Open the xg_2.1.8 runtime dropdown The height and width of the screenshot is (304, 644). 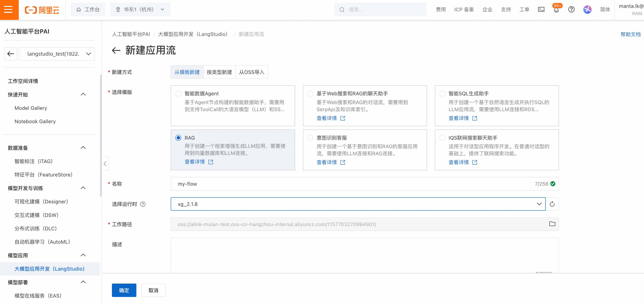click(x=358, y=204)
